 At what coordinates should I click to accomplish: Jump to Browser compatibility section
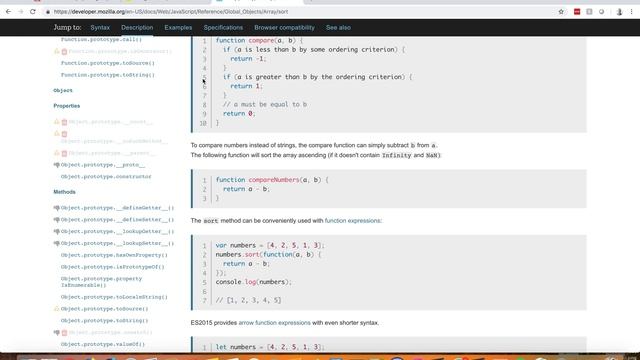coord(284,27)
